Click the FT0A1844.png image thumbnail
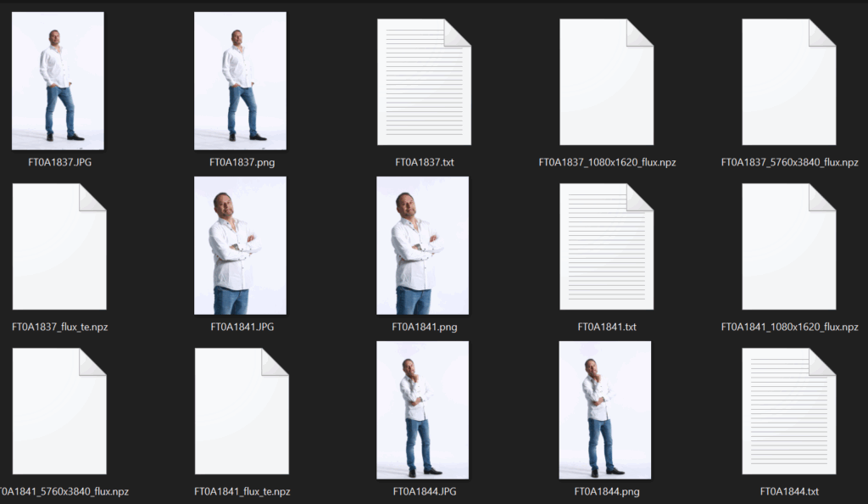Screen dimensions: 868x504 pyautogui.click(x=605, y=411)
